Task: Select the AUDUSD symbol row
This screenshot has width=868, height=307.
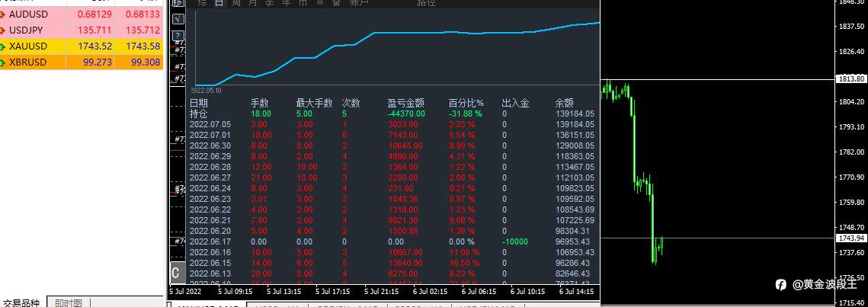Action: pos(82,14)
